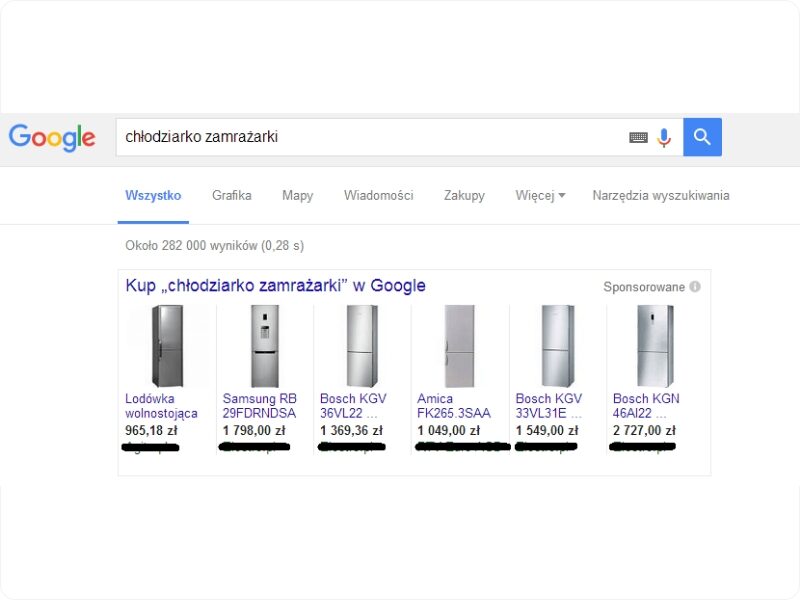Image resolution: width=800 pixels, height=600 pixels.
Task: Go to the Wiadomości tab
Action: point(378,196)
